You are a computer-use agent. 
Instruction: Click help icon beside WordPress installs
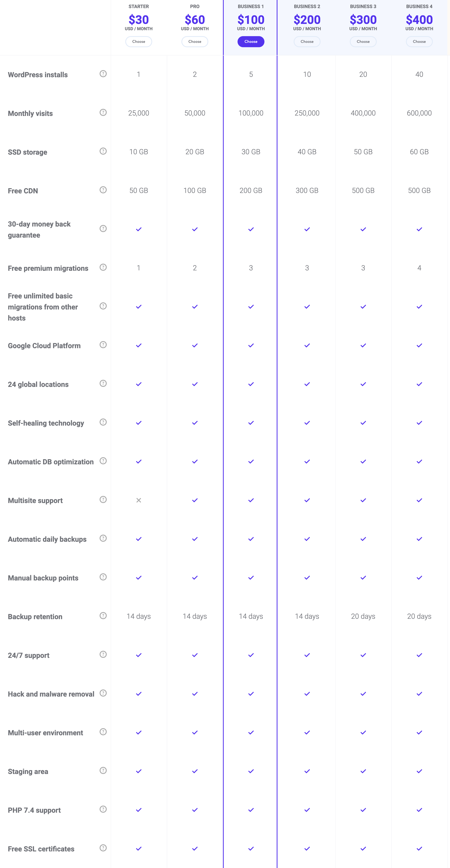click(x=103, y=74)
